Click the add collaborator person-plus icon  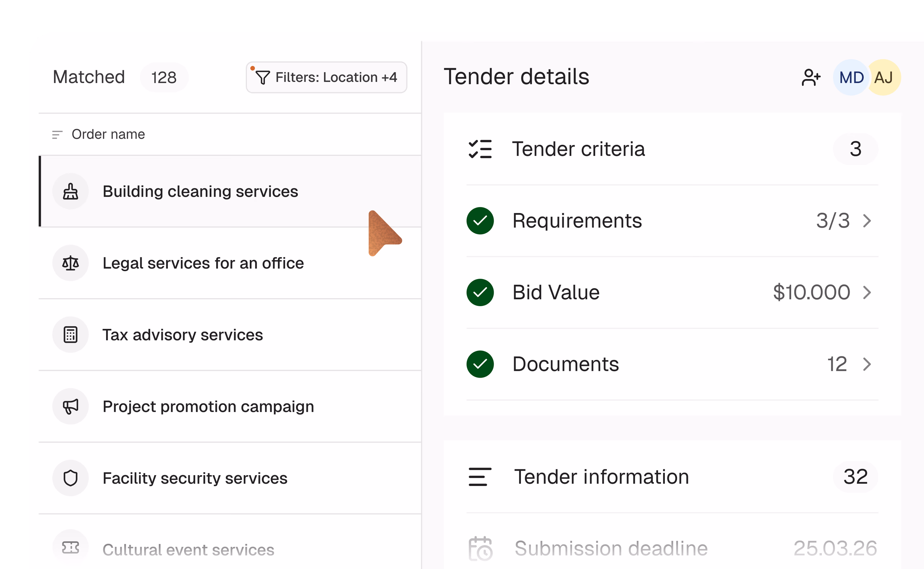click(811, 77)
